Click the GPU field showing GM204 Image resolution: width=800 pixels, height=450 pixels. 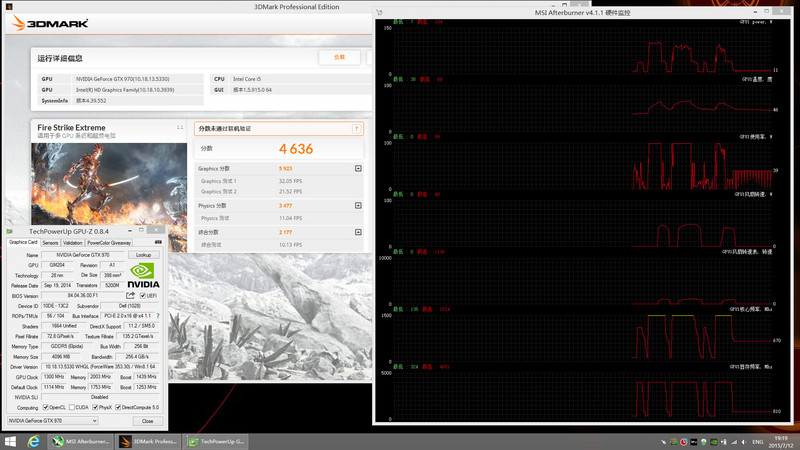57,265
